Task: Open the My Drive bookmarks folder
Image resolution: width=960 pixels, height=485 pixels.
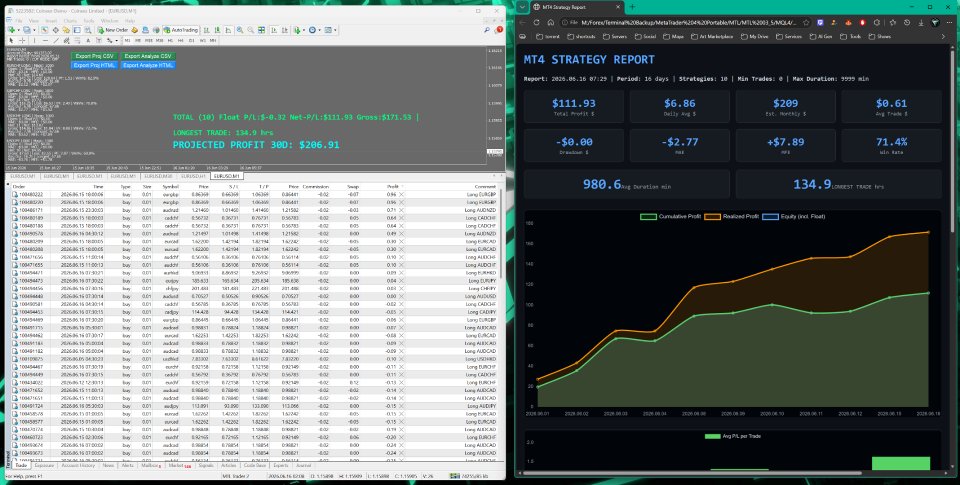Action: click(x=754, y=37)
